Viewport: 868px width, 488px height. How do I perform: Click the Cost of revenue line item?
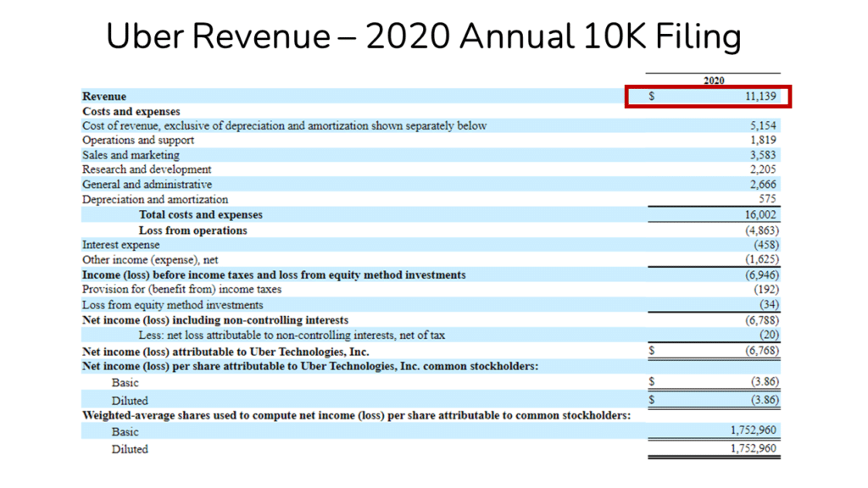tap(284, 125)
